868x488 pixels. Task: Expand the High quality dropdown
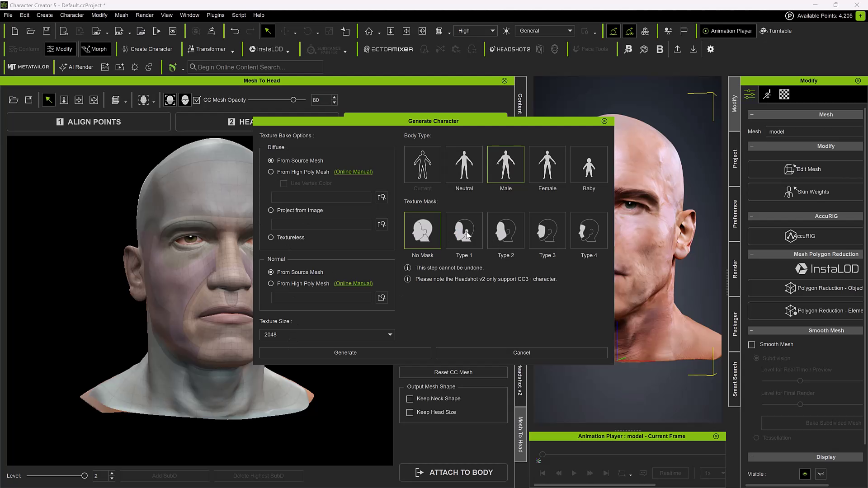tap(475, 31)
